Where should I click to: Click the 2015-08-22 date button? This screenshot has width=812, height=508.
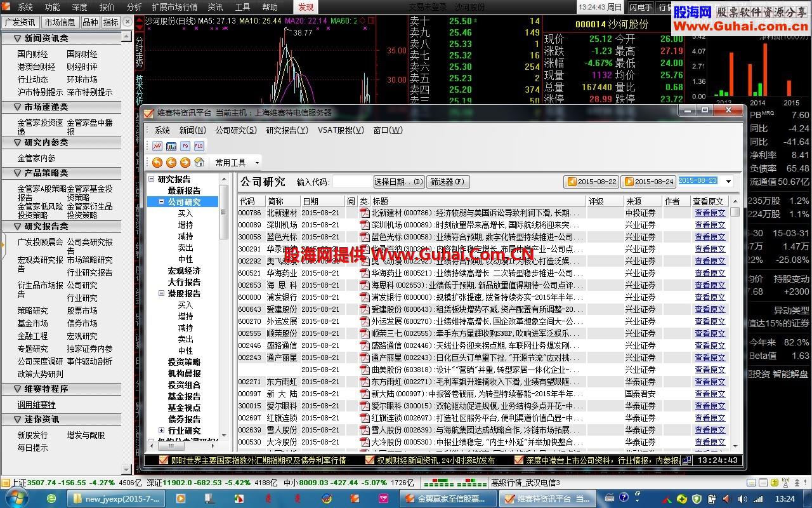(591, 182)
